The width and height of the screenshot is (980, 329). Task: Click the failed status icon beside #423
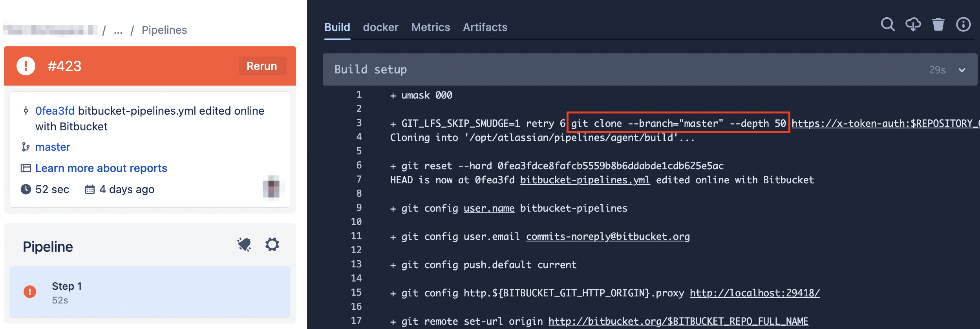[26, 66]
